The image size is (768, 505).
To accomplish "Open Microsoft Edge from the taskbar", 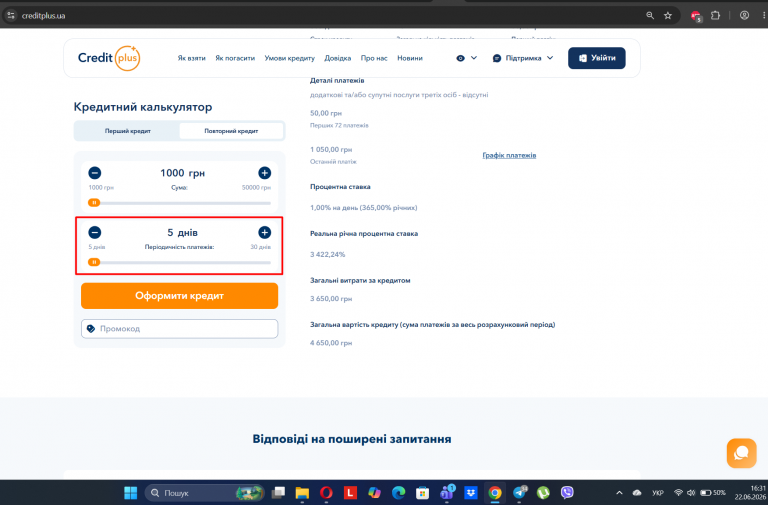I will pyautogui.click(x=398, y=493).
